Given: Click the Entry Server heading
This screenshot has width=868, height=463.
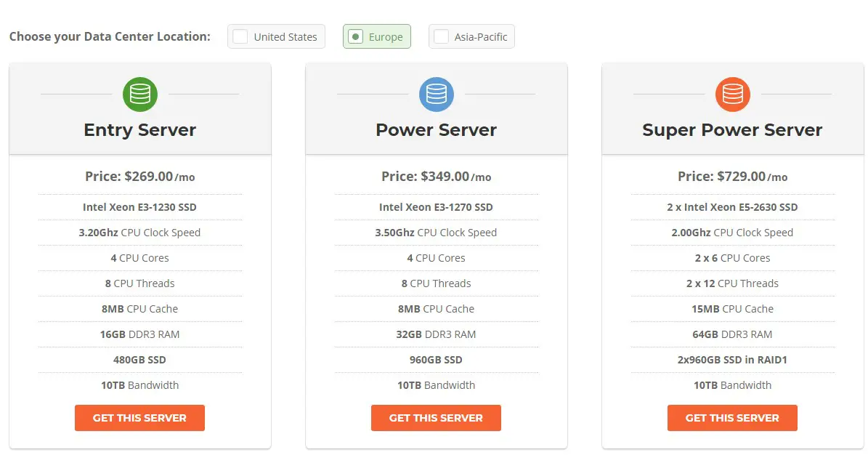Looking at the screenshot, I should 140,129.
